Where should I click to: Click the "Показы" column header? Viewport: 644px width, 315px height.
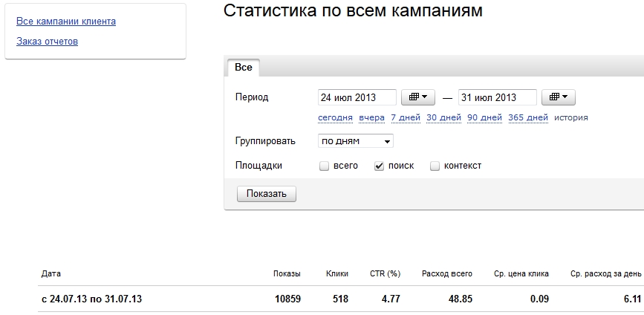(287, 274)
